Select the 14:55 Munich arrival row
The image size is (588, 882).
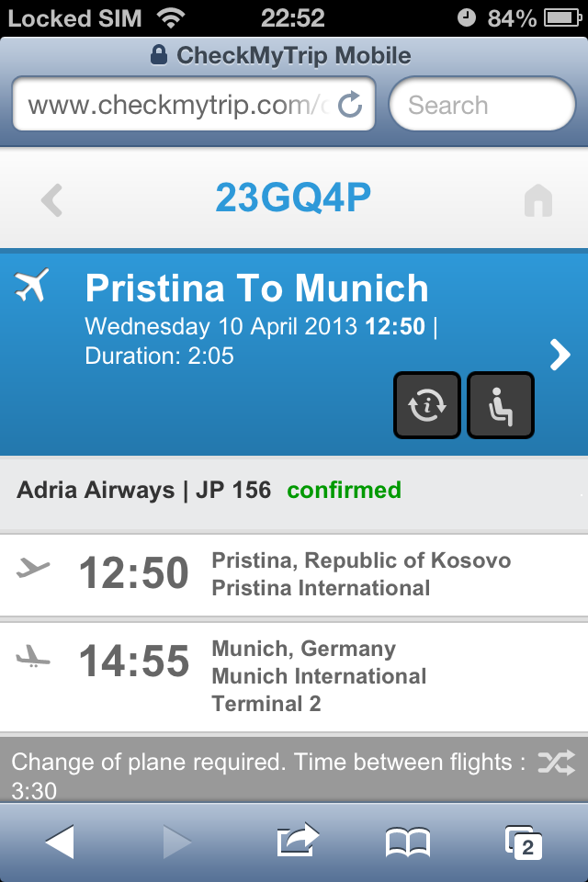pos(294,677)
